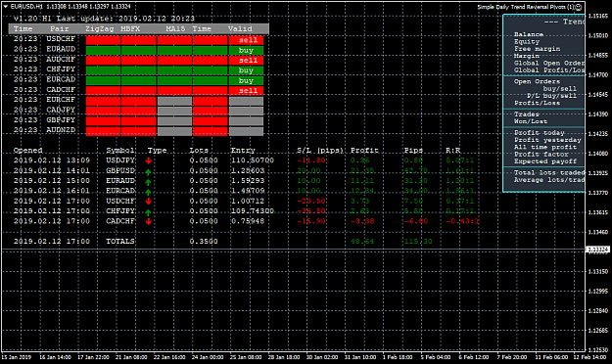Select the Valid column header

pyautogui.click(x=240, y=29)
